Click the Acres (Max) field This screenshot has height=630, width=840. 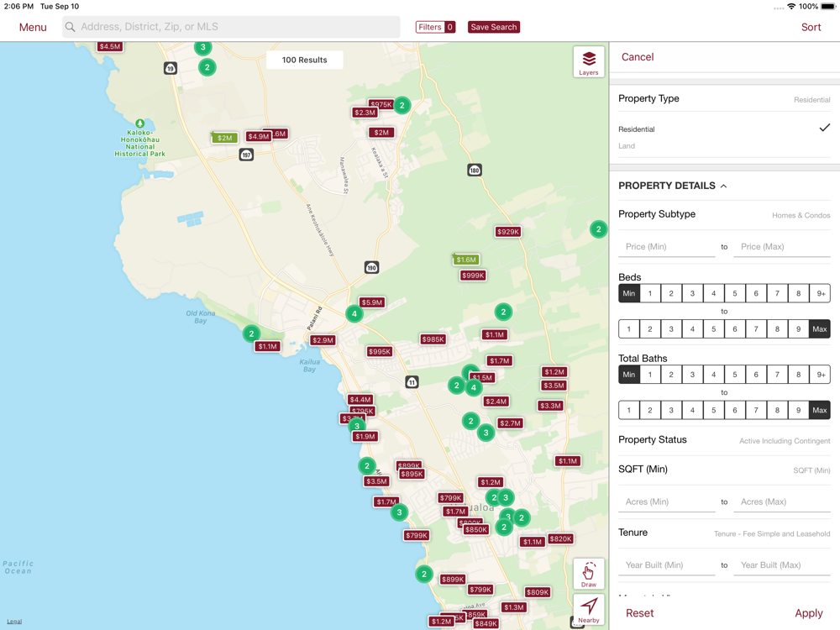(x=781, y=502)
